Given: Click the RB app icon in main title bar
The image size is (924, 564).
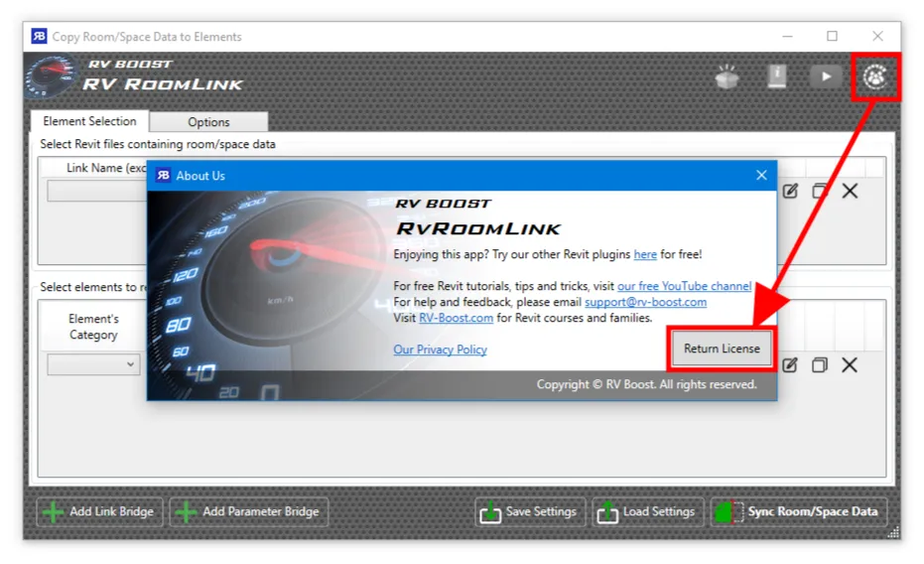Looking at the screenshot, I should (39, 37).
